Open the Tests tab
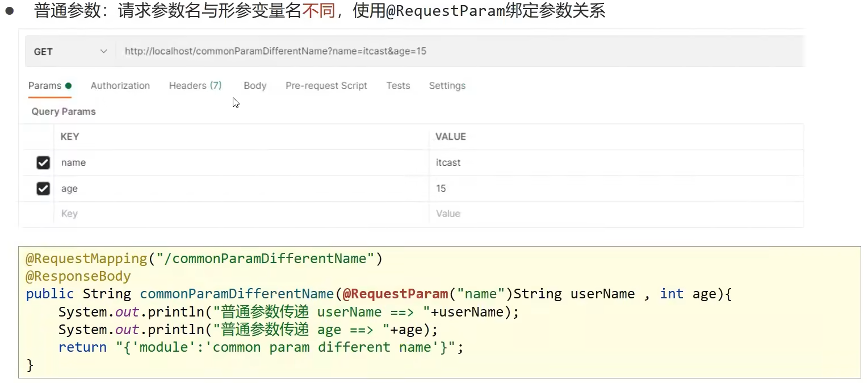Screen dimensions: 868x383 (x=398, y=86)
